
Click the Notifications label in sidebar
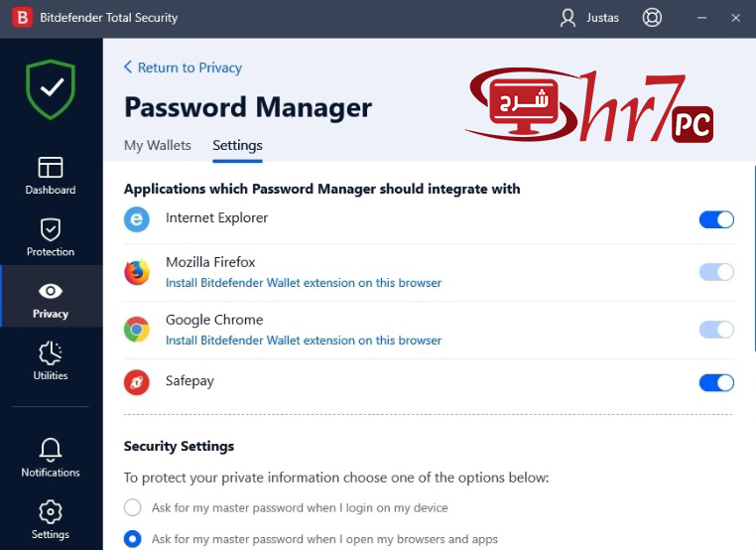[51, 473]
